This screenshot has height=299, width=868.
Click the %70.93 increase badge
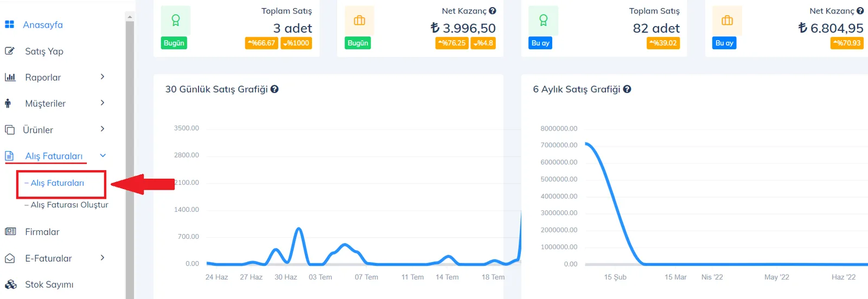pos(847,43)
